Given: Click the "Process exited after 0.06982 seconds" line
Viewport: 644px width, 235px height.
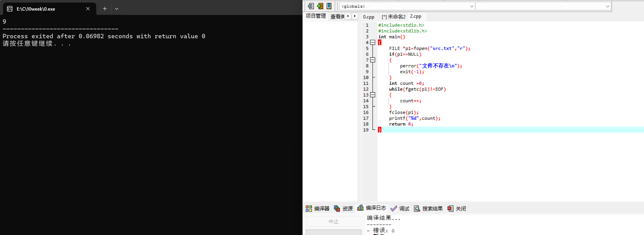Looking at the screenshot, I should (x=104, y=36).
